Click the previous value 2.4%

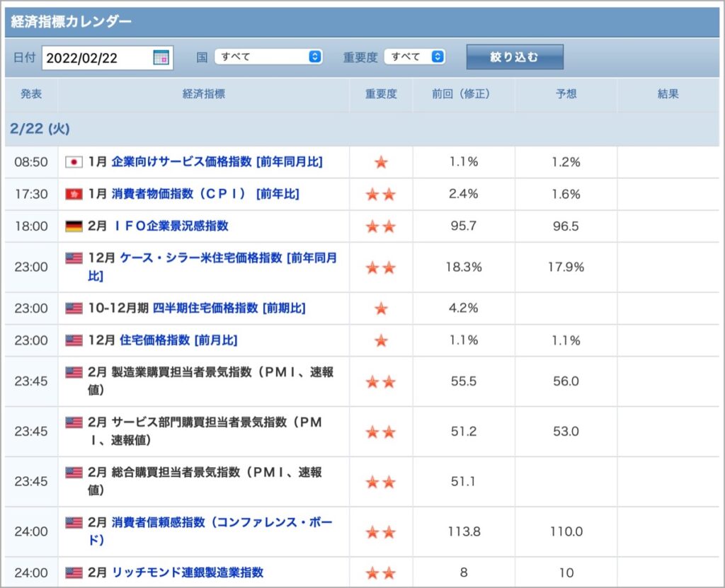[464, 194]
